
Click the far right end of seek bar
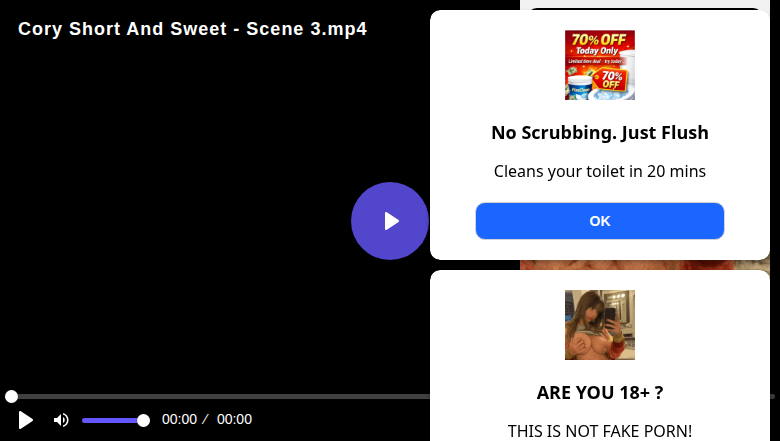coord(773,396)
